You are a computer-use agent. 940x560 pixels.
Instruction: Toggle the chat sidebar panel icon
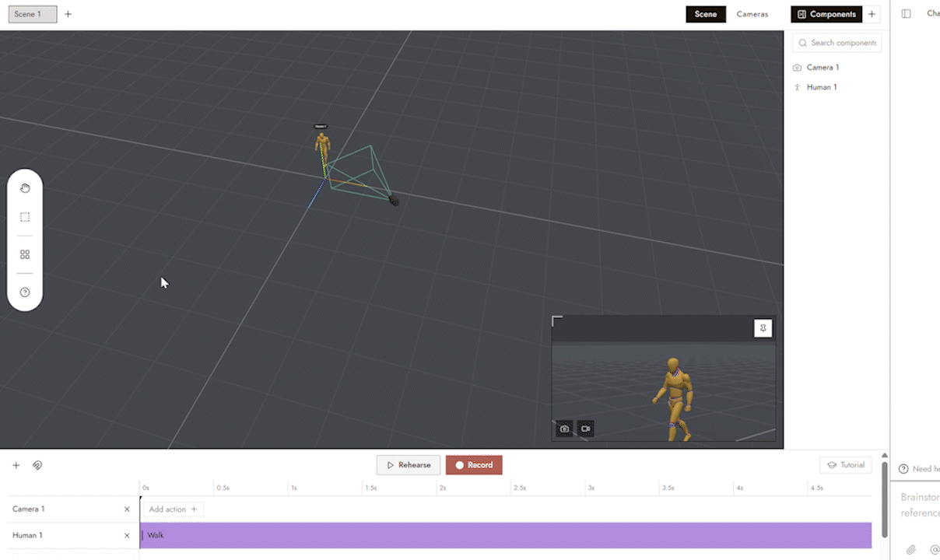point(907,14)
